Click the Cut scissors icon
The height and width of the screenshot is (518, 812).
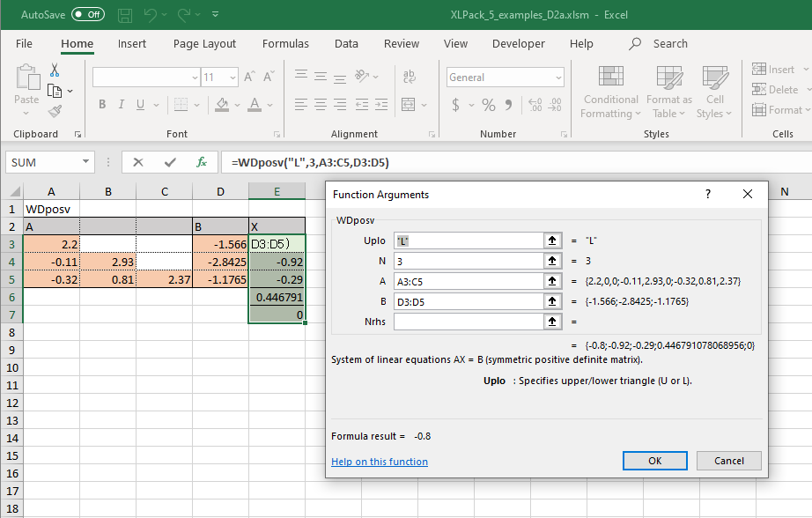pos(55,70)
